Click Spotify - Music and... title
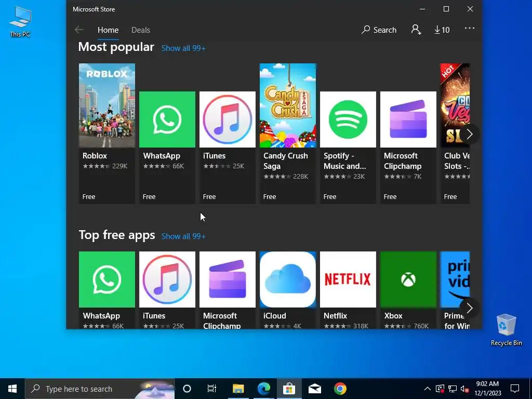This screenshot has height=399, width=532. 345,161
